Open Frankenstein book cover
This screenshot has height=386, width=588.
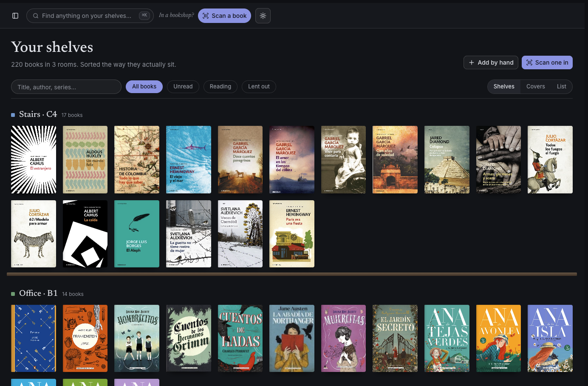click(x=85, y=338)
